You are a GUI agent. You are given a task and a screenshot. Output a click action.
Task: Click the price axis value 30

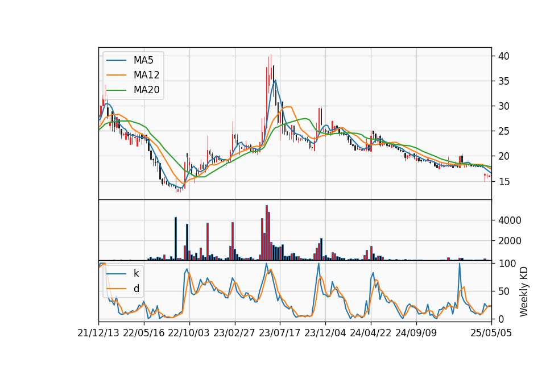pyautogui.click(x=504, y=106)
